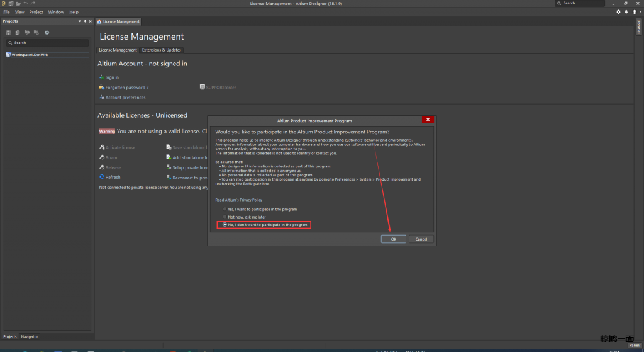This screenshot has height=352, width=644.
Task: Select 'Not now, ask me later' option
Action: (225, 217)
